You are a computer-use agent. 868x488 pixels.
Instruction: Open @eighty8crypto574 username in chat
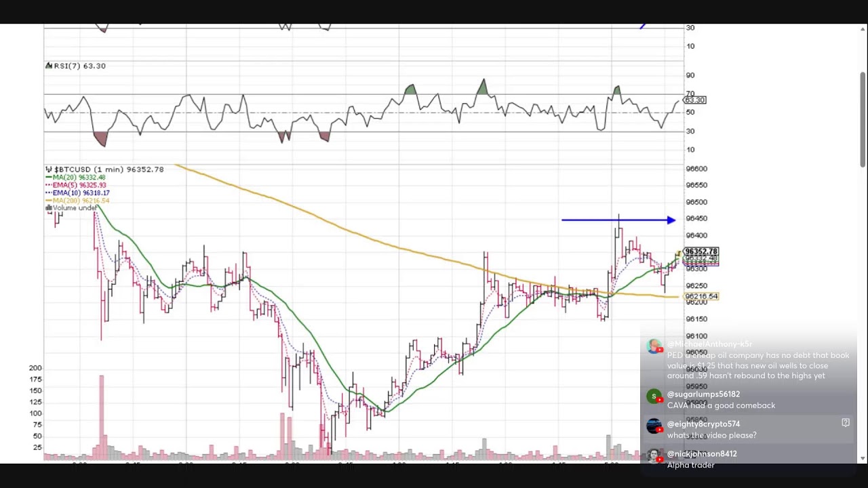(703, 424)
